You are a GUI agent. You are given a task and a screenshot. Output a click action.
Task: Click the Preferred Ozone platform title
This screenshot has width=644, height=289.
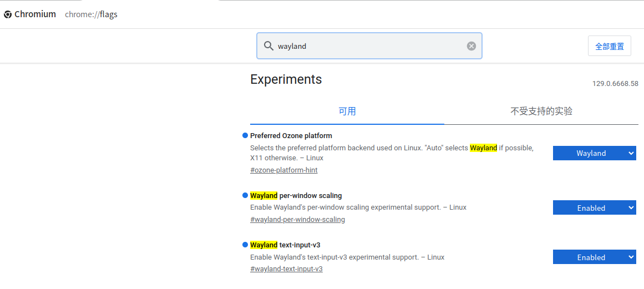tap(291, 135)
